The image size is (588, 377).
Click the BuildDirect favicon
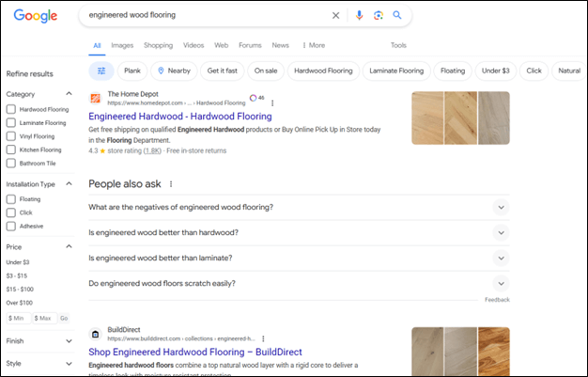pyautogui.click(x=95, y=334)
